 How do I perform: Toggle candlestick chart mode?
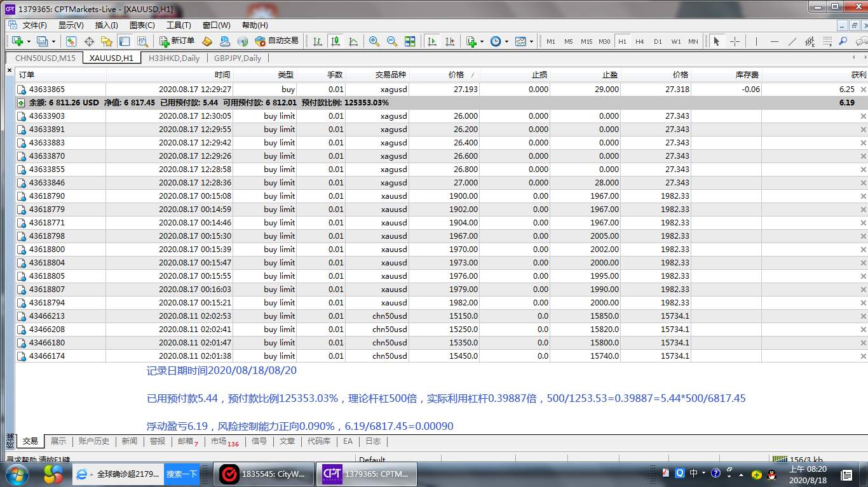click(x=336, y=41)
